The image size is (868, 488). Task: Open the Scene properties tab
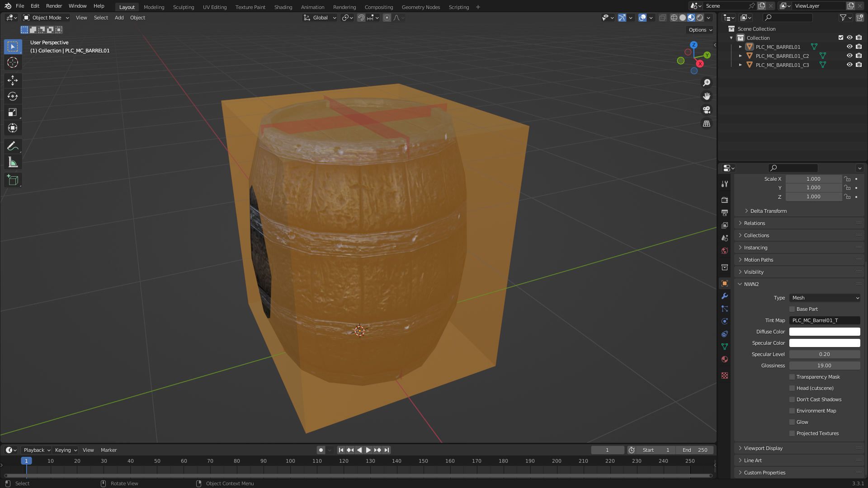(x=725, y=238)
